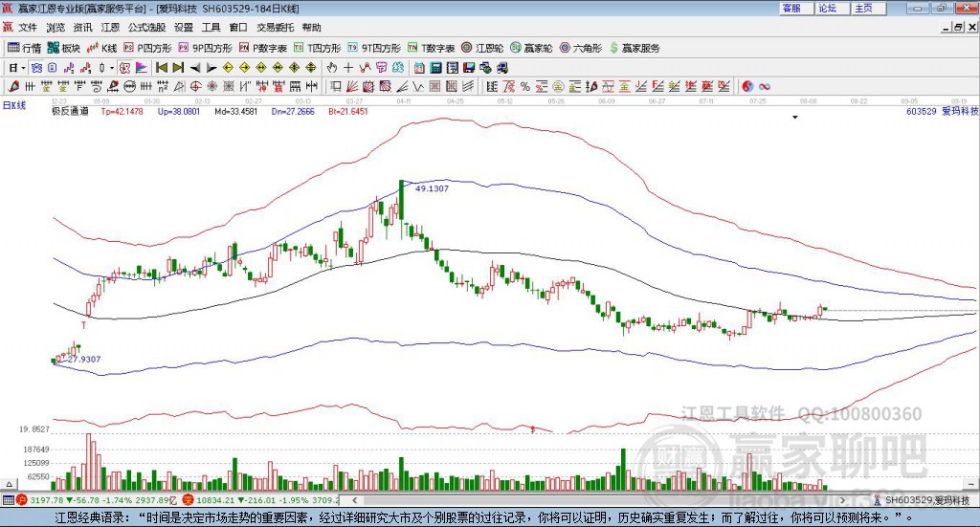Screen dimensions: 980x527
Task: Open the 六角形 hexagon tool
Action: pos(581,48)
